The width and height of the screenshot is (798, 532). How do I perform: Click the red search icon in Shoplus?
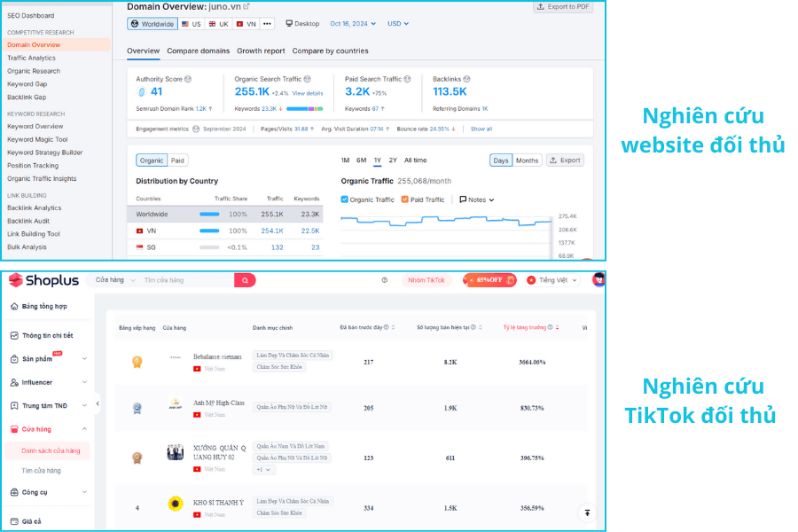coord(245,280)
